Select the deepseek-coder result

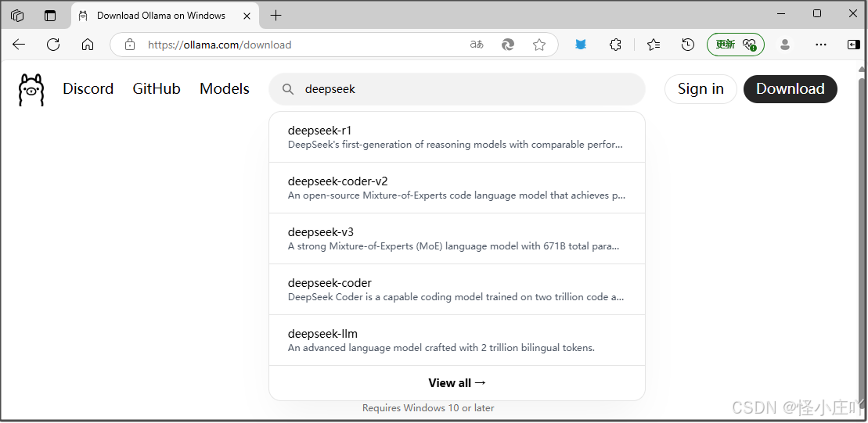click(456, 290)
